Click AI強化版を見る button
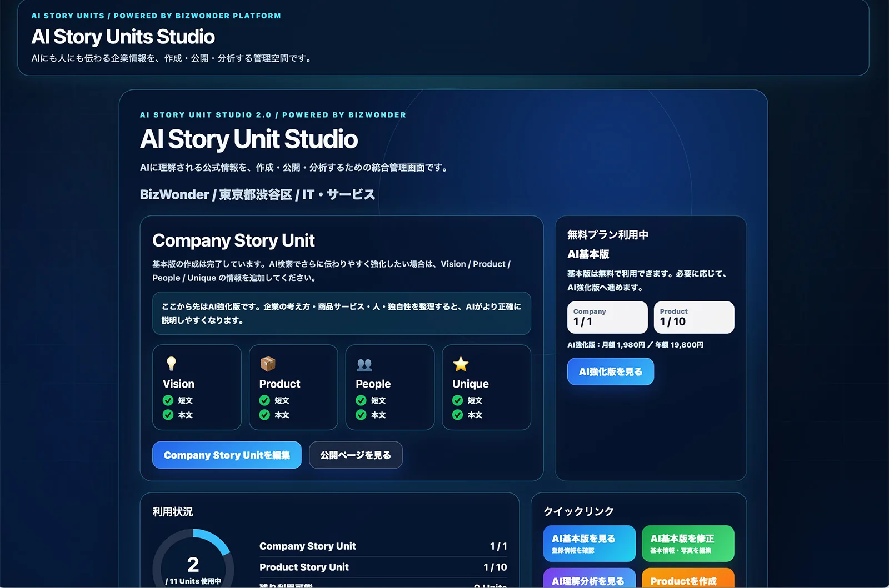 point(611,372)
